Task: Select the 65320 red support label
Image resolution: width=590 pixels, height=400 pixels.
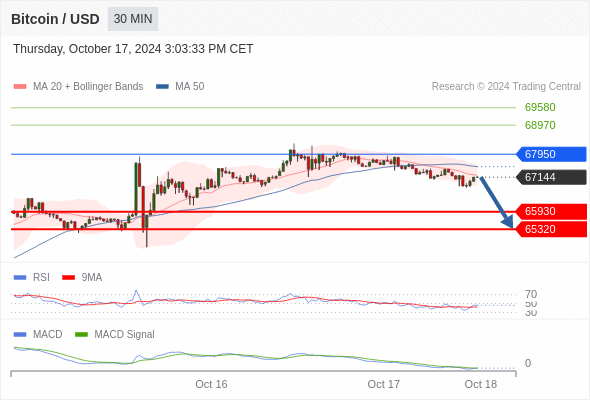Action: (x=551, y=229)
